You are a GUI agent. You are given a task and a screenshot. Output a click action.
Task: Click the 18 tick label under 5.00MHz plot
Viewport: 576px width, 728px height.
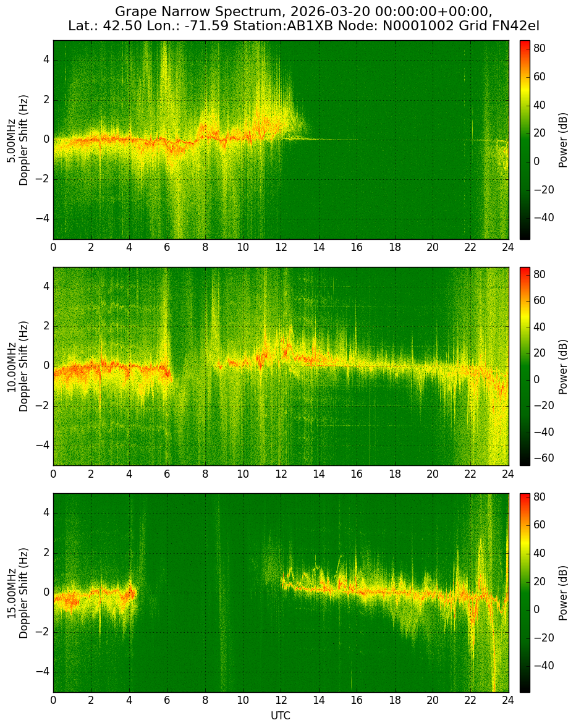[x=394, y=247]
